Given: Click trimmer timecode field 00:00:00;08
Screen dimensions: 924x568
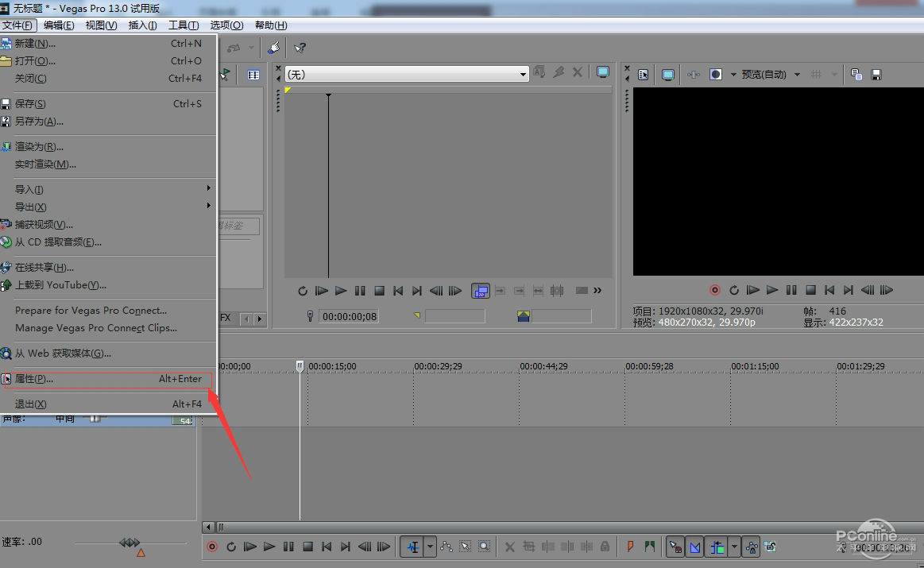Looking at the screenshot, I should pyautogui.click(x=349, y=316).
